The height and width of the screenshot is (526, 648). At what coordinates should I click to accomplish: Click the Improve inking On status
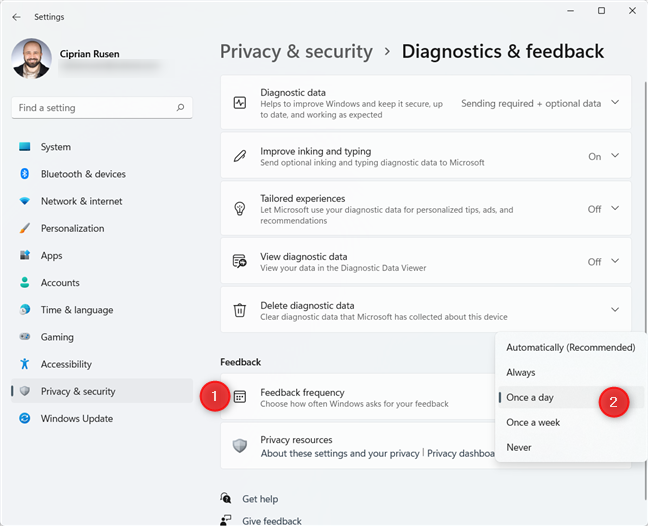click(x=595, y=157)
